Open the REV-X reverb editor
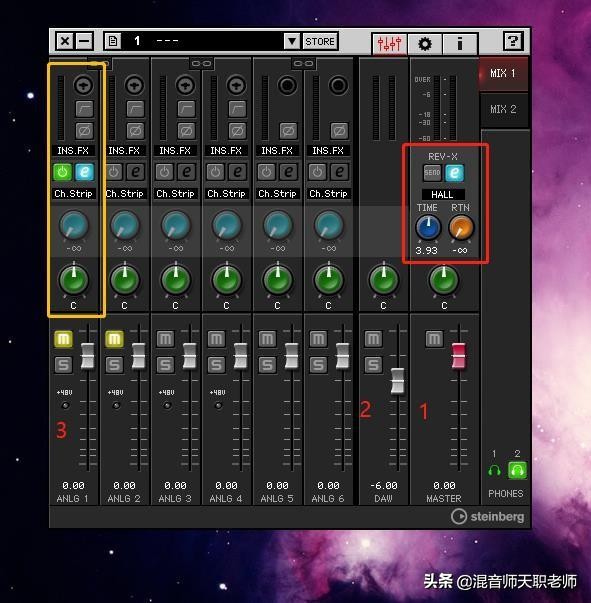591x603 pixels. 454,173
